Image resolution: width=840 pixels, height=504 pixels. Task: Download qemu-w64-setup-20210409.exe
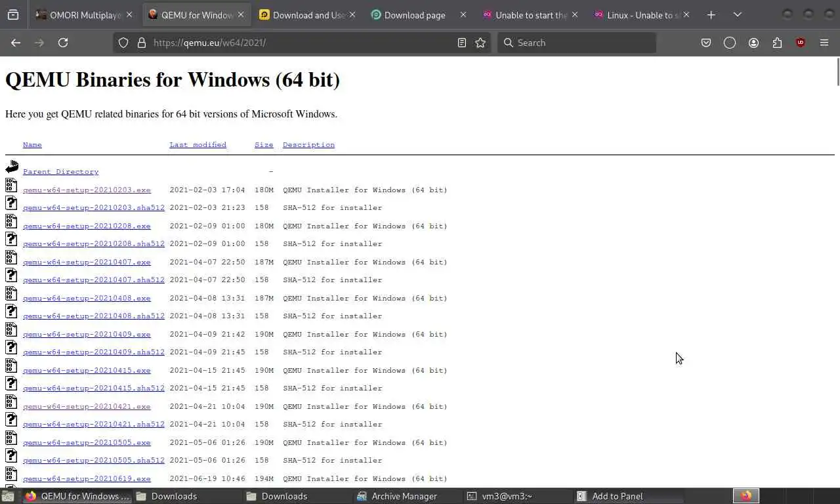[x=87, y=335]
